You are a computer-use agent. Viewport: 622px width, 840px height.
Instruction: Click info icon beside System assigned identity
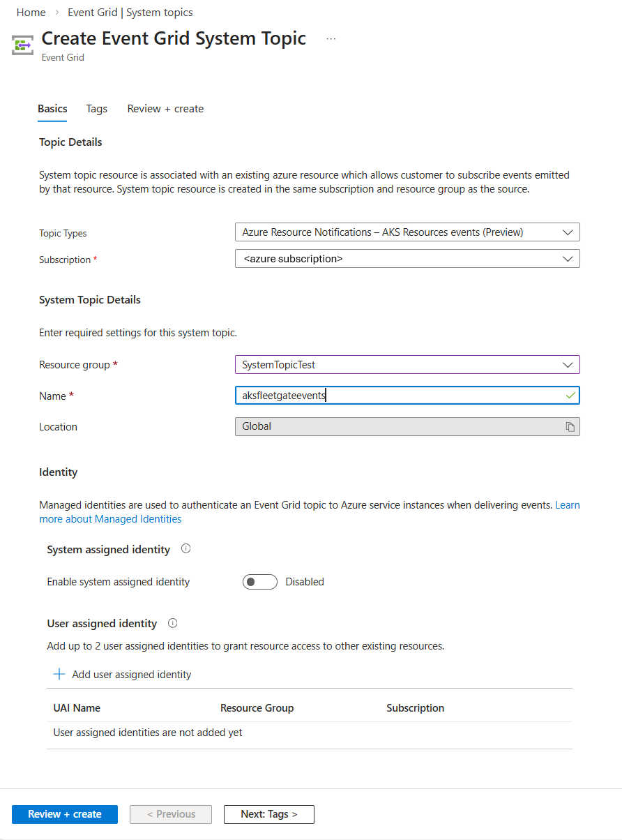click(x=185, y=549)
